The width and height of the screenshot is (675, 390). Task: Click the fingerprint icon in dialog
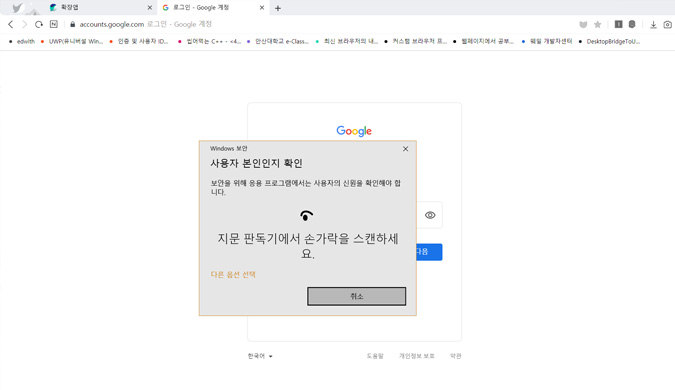(x=307, y=215)
